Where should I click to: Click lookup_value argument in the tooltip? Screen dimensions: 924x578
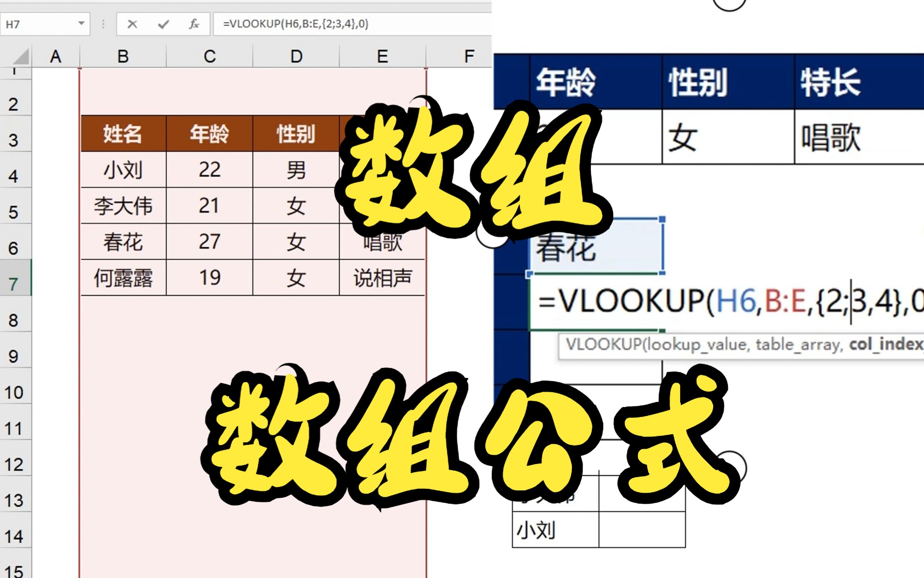tap(697, 344)
